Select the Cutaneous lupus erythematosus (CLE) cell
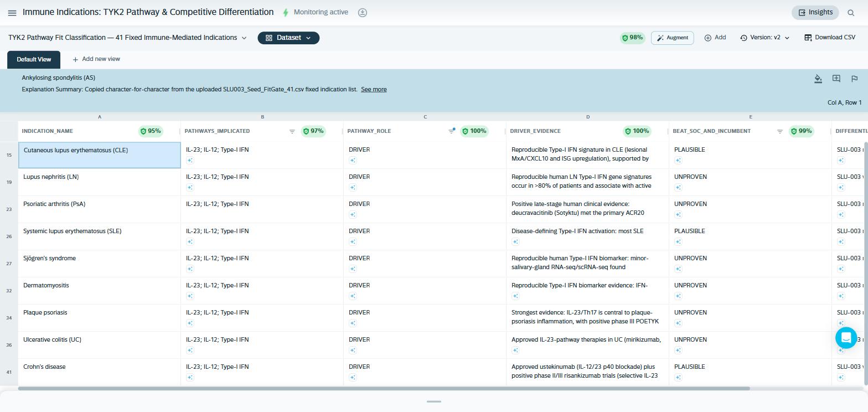 tap(100, 155)
